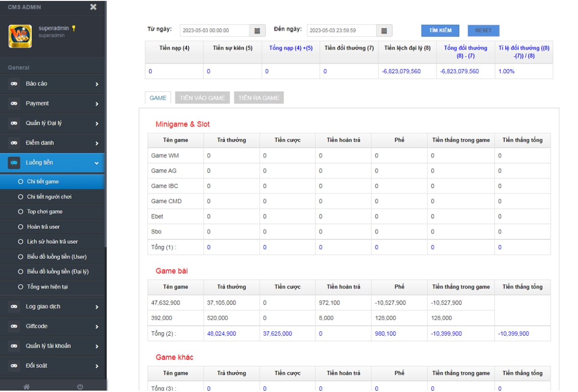This screenshot has width=578, height=392.
Task: Click the gamepad icon next to Quản lý tài khoản
Action: (14, 346)
